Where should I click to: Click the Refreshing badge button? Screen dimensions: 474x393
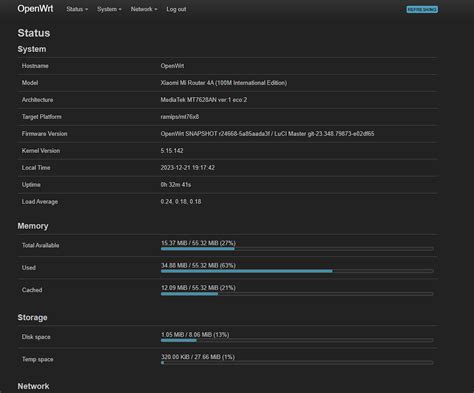422,10
